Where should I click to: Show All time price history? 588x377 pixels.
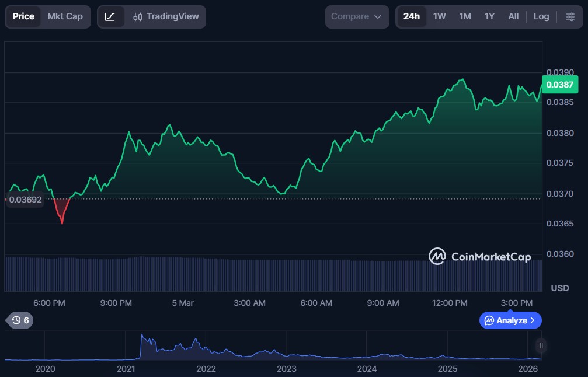pyautogui.click(x=513, y=16)
